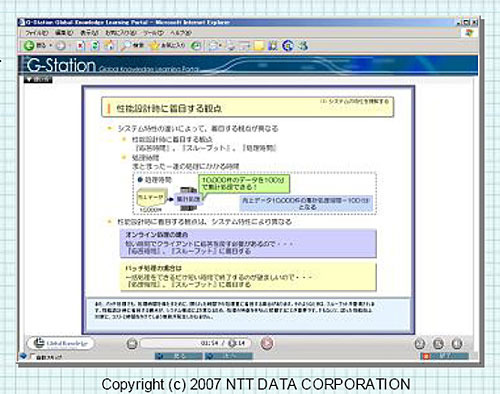The width and height of the screenshot is (500, 394).
Task: Click the green 10,000件のデータ callout
Action: [x=244, y=184]
